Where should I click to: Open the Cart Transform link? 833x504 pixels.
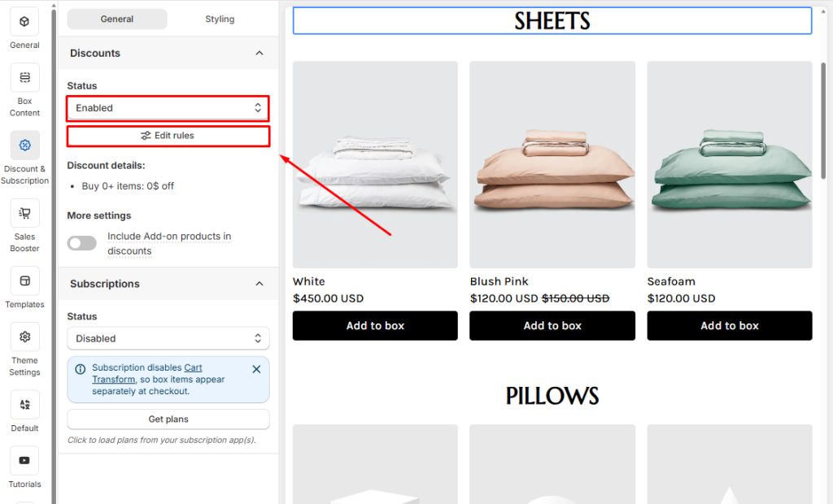tap(193, 368)
